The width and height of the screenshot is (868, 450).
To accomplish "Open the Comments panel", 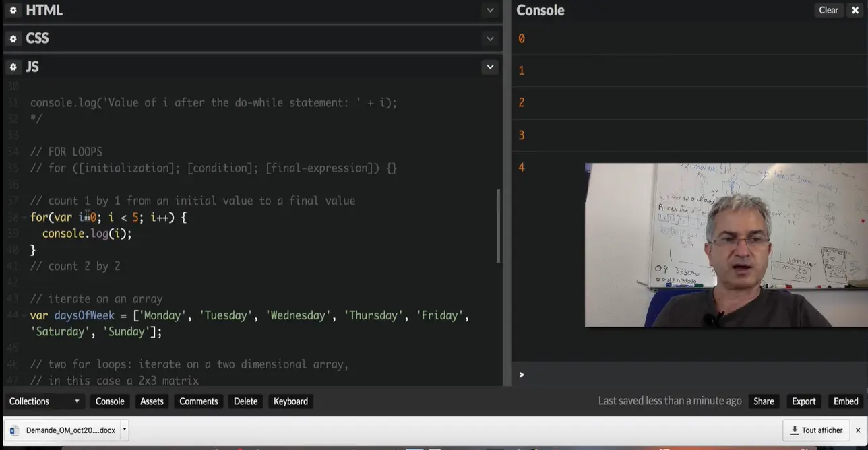I will point(199,401).
